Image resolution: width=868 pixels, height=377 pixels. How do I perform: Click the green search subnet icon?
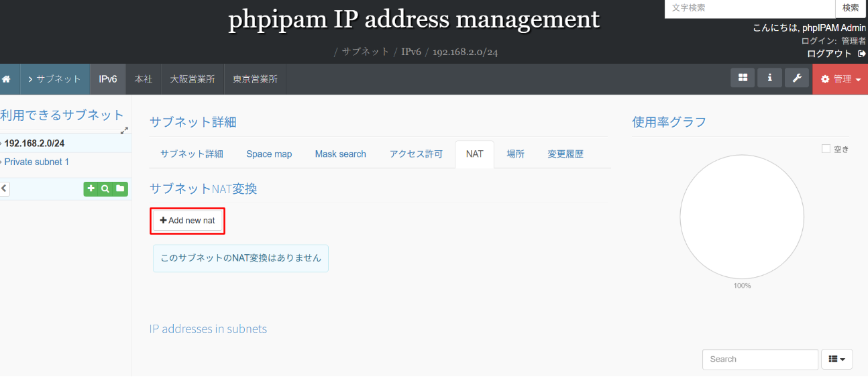tap(105, 189)
